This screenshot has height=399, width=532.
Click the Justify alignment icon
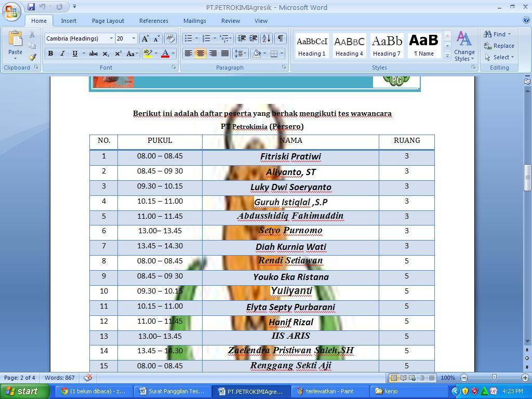[x=225, y=54]
